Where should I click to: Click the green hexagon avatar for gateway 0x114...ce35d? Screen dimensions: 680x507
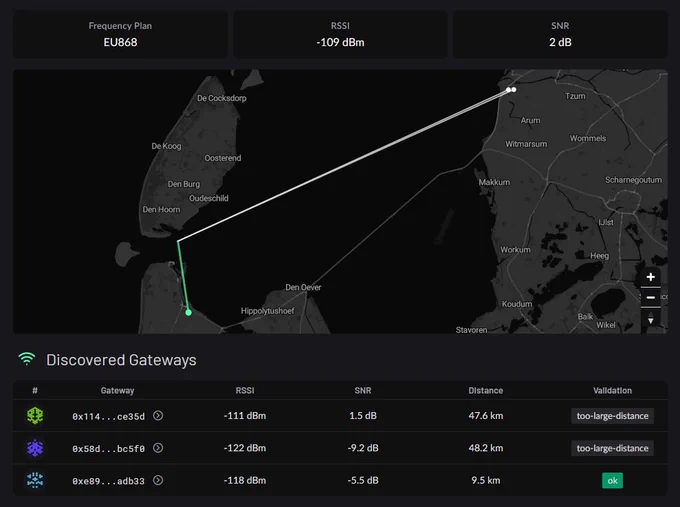pos(35,415)
